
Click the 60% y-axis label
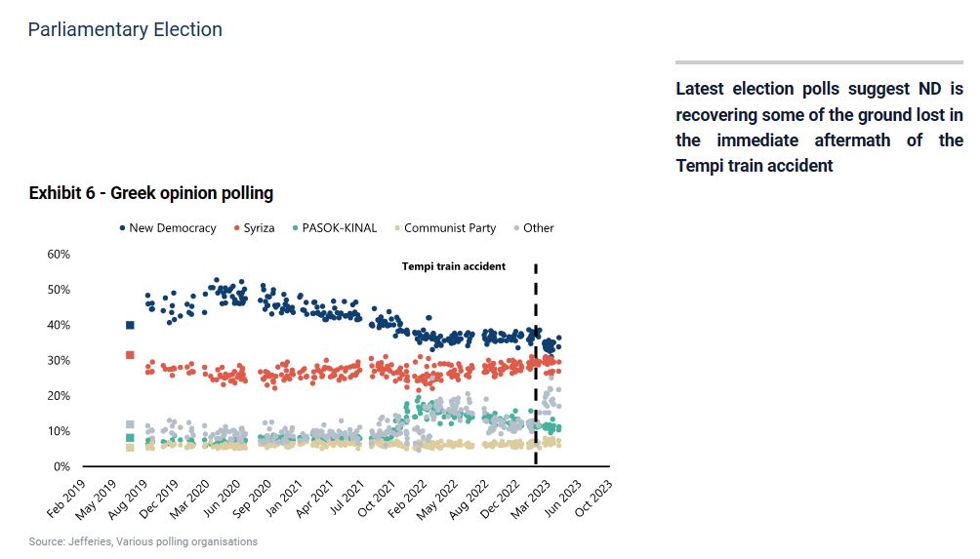(59, 255)
